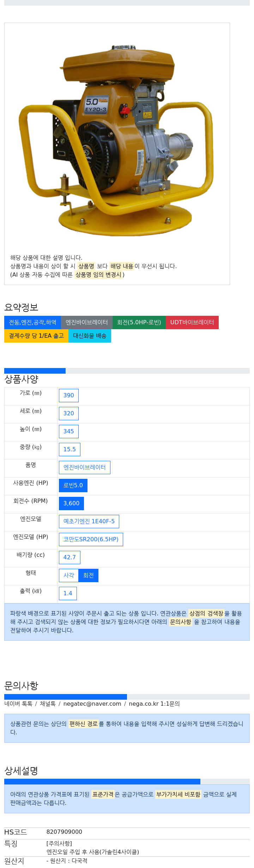Select depth option 320

(69, 414)
